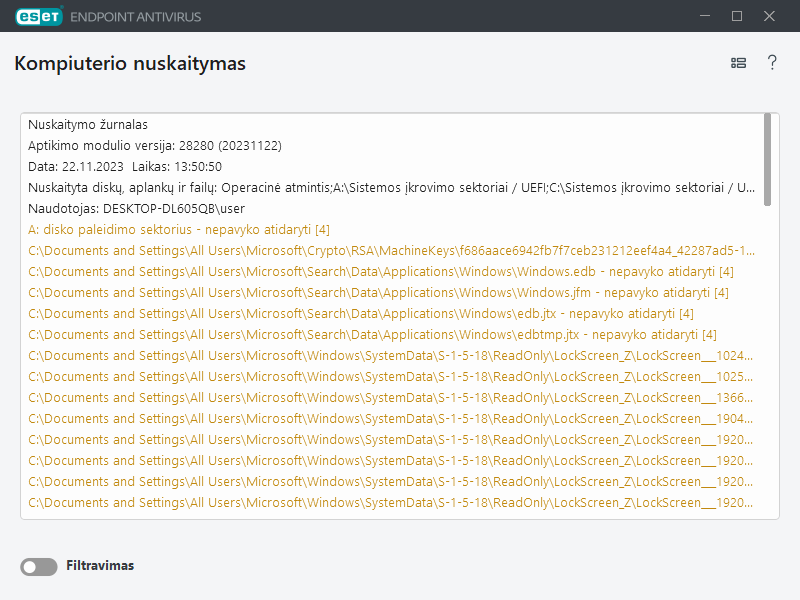Viewport: 800px width, 600px height.
Task: Select the LockScreen___1366 log entry
Action: click(390, 397)
